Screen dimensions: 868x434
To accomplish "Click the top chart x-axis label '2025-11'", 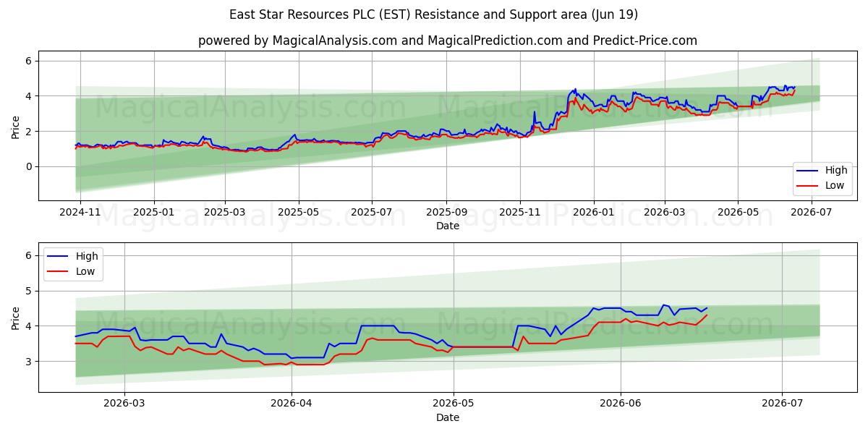I will click(x=520, y=213).
